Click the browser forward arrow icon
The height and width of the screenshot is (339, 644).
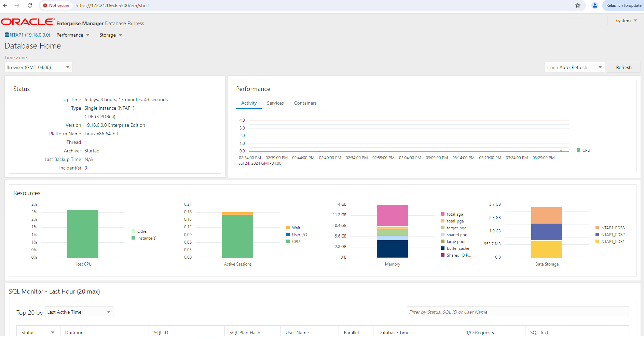click(x=17, y=5)
